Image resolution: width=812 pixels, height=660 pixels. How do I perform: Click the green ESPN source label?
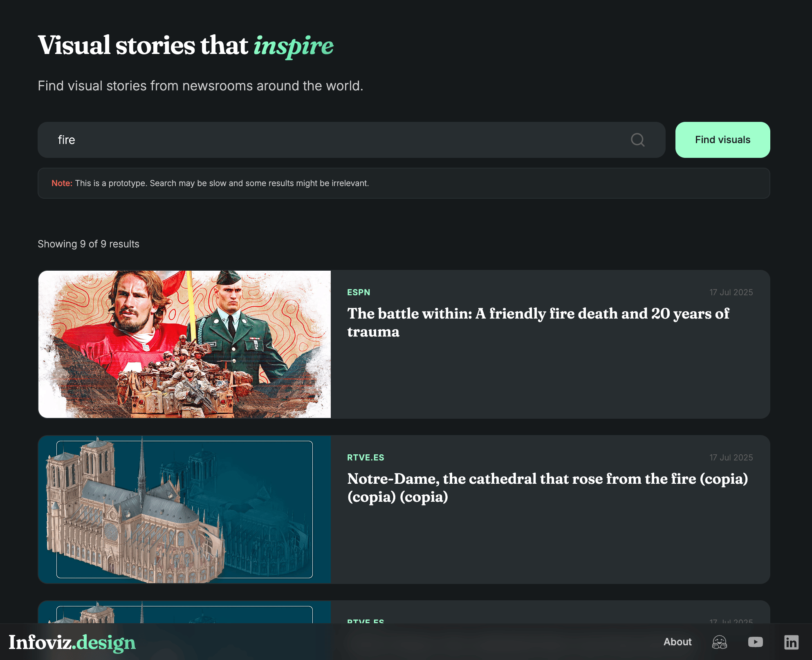tap(358, 292)
